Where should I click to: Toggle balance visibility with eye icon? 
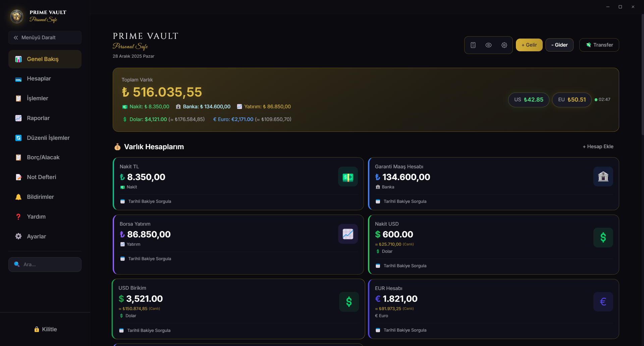pos(488,45)
